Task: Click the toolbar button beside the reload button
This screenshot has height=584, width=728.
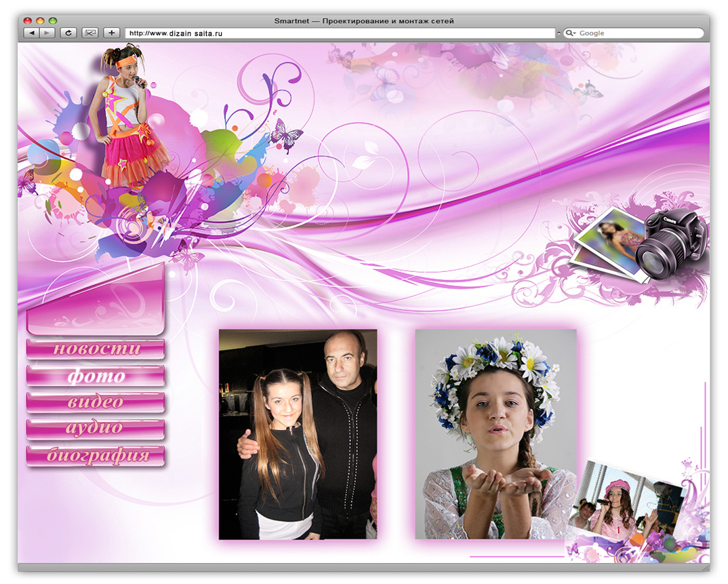Action: pos(90,33)
